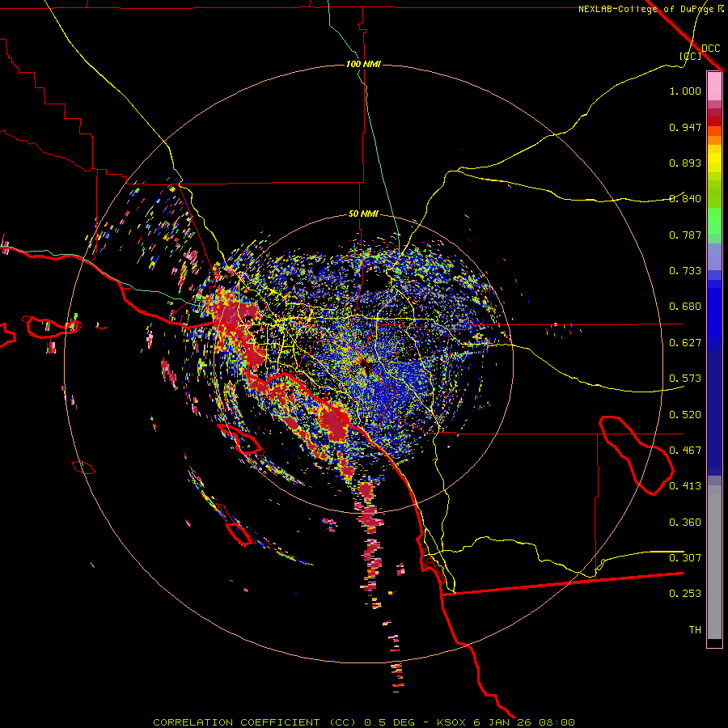Image resolution: width=728 pixels, height=728 pixels.
Task: Click the Correlation Coefficient caption at the bottom
Action: (x=364, y=722)
